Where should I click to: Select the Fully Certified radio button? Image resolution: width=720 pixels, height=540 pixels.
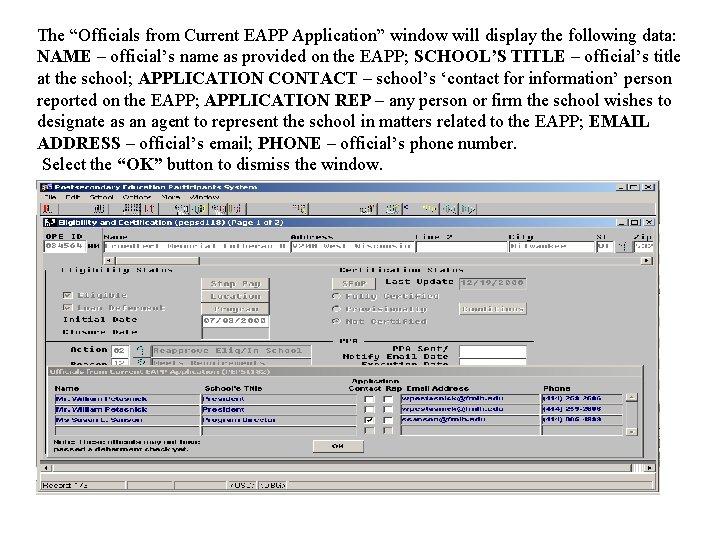coord(337,296)
